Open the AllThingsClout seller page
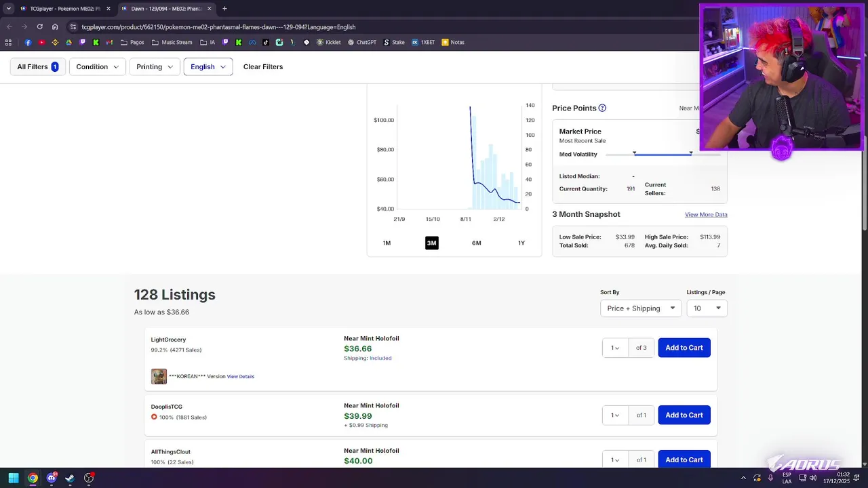 pyautogui.click(x=171, y=451)
